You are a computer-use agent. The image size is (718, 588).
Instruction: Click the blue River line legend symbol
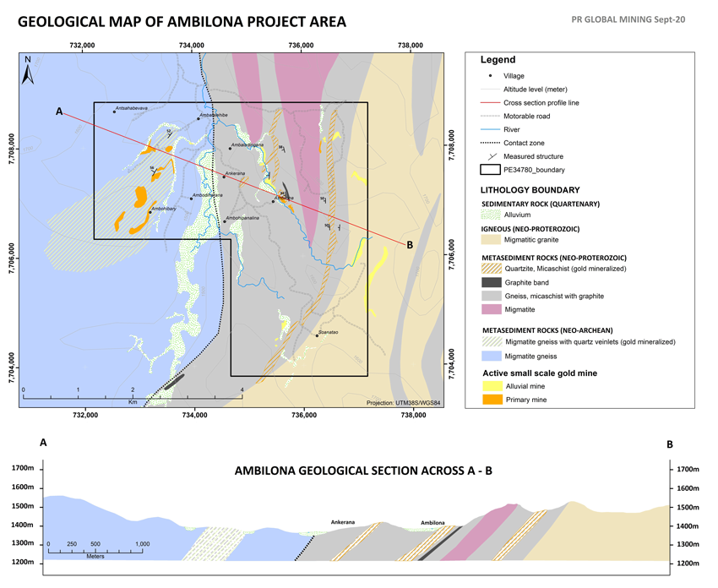pyautogui.click(x=491, y=130)
